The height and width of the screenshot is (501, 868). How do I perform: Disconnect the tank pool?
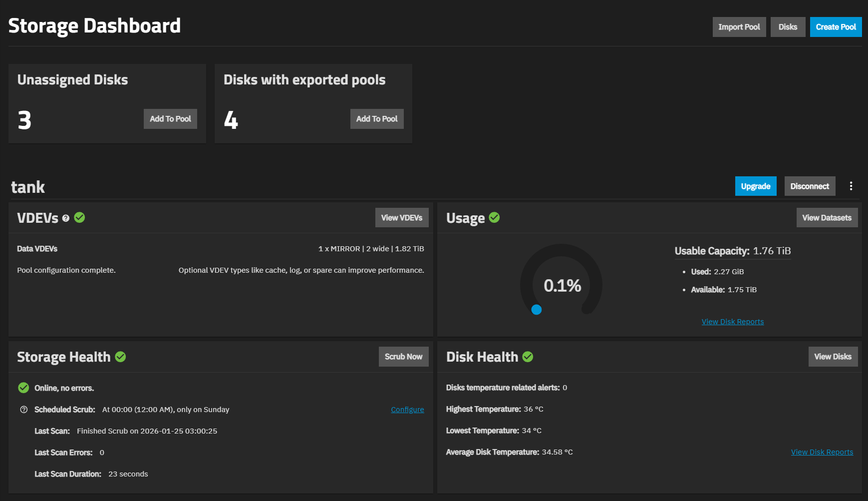pos(810,186)
